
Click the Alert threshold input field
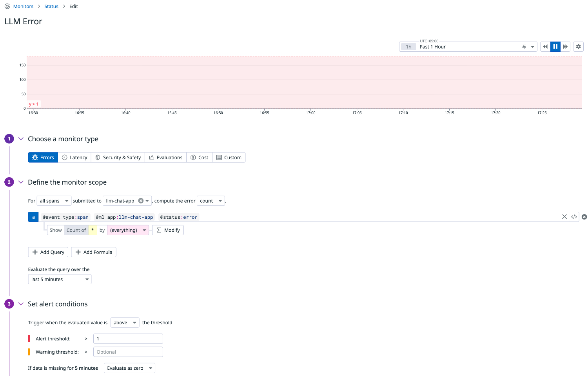[x=128, y=339]
